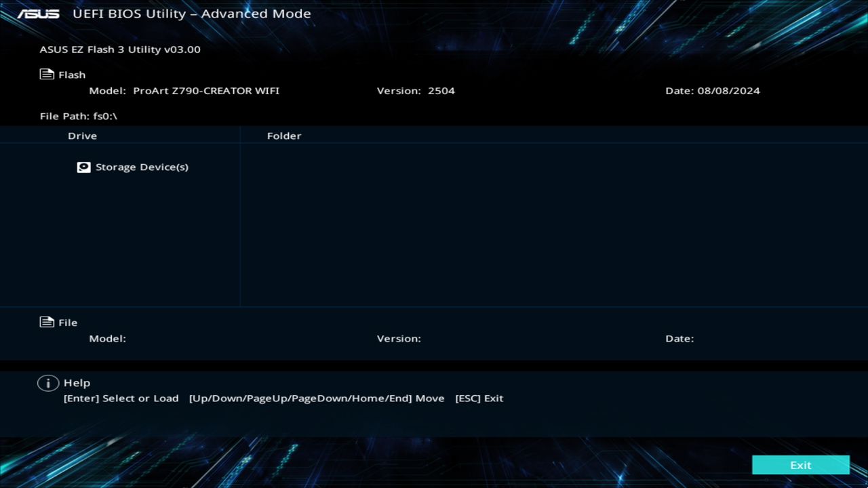Click the Storage Device(s) disk icon
Viewport: 868px width, 488px height.
click(83, 167)
